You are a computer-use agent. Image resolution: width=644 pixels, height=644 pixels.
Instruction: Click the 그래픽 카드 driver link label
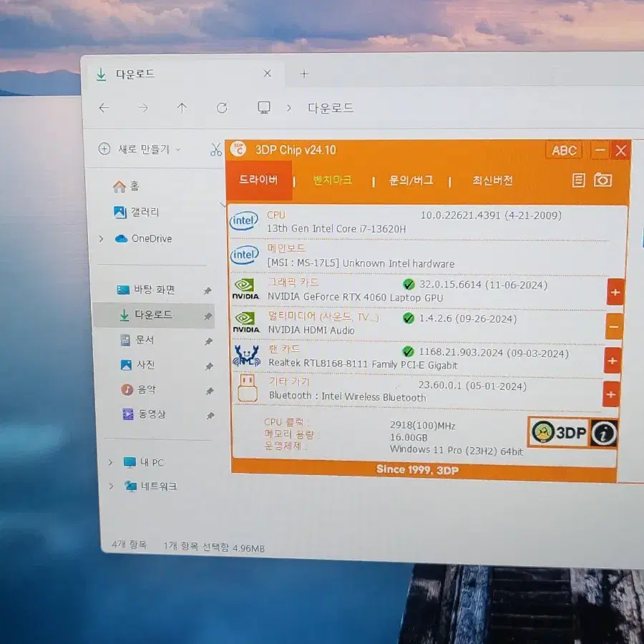coord(293,282)
